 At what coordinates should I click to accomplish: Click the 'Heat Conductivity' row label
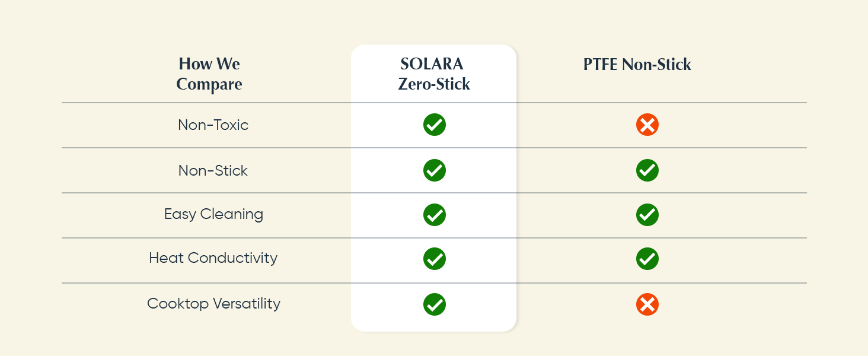pyautogui.click(x=213, y=259)
